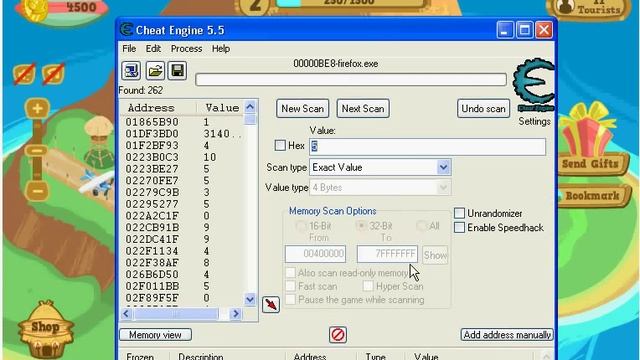Click the Send Gifts present icon
Screen dimensions: 640x360
[x=588, y=131]
